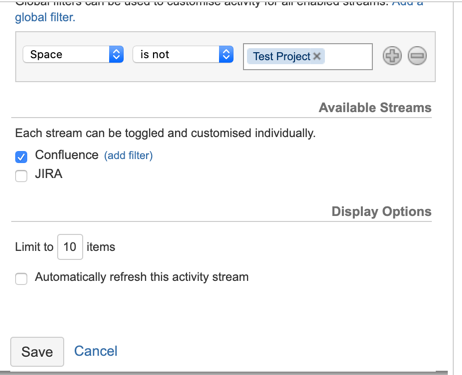Viewport: 462px width, 375px height.
Task: Click the minus icon to remove filter rule
Action: tap(417, 56)
